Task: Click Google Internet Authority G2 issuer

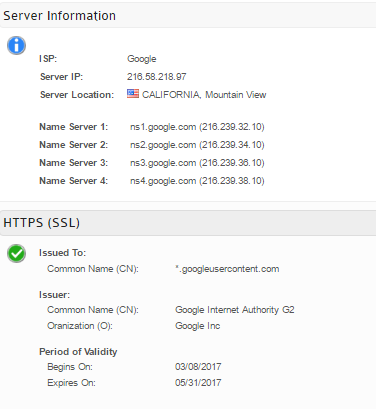Action: coord(235,310)
